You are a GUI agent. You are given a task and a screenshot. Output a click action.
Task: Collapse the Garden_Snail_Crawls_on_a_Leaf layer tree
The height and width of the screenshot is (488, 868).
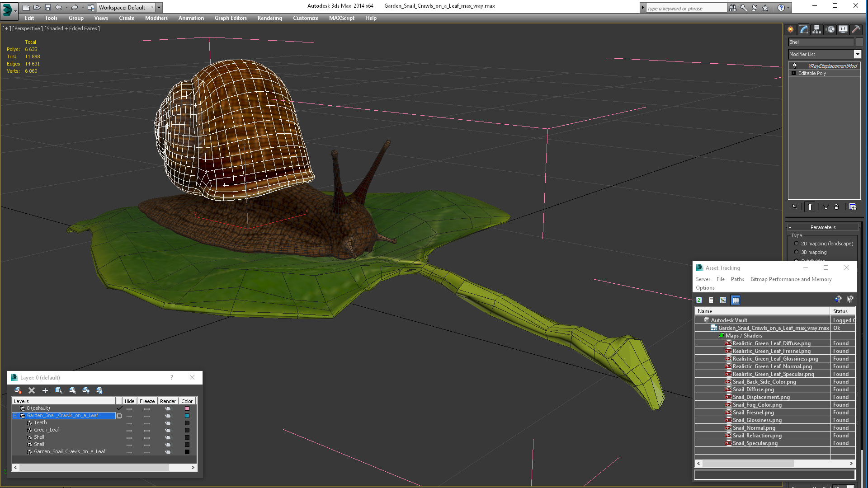[15, 416]
